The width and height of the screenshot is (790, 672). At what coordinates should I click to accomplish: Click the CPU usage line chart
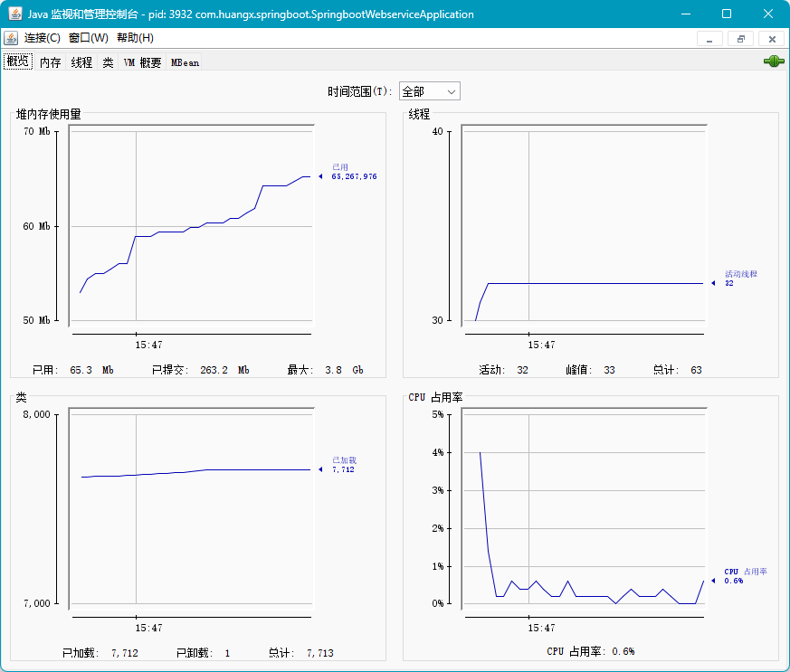point(584,508)
